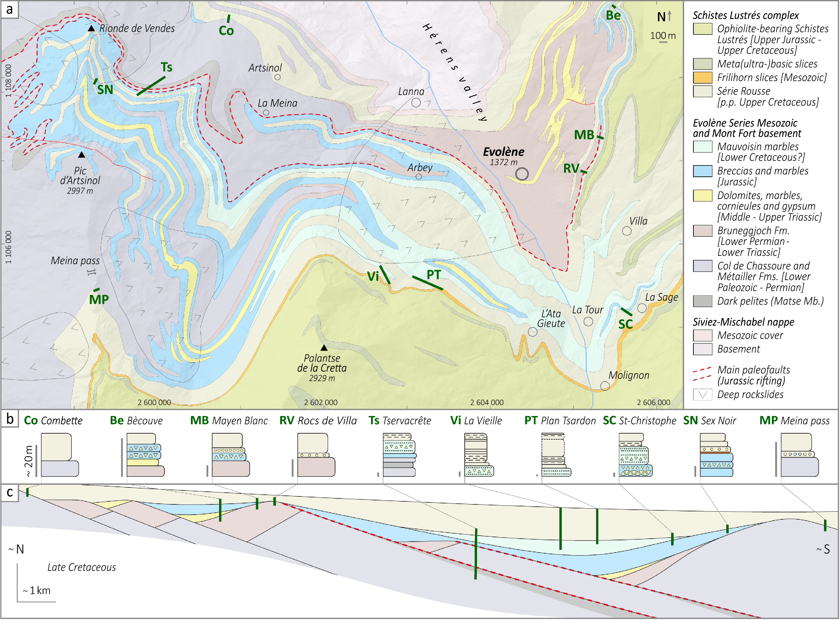
Task: Click the Evolène town circle marker
Action: (522, 174)
